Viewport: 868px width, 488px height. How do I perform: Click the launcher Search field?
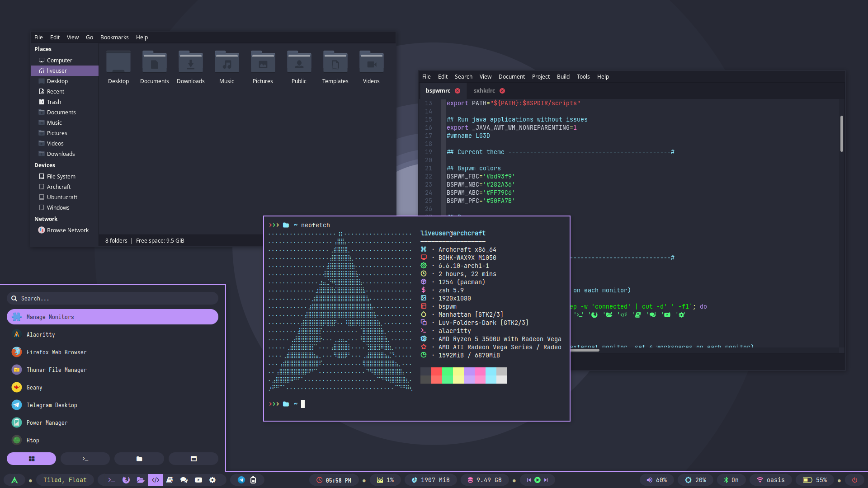(113, 299)
